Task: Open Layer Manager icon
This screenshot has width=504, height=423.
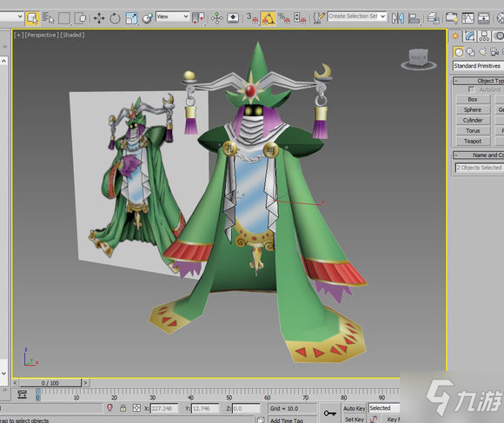Action: coord(434,18)
